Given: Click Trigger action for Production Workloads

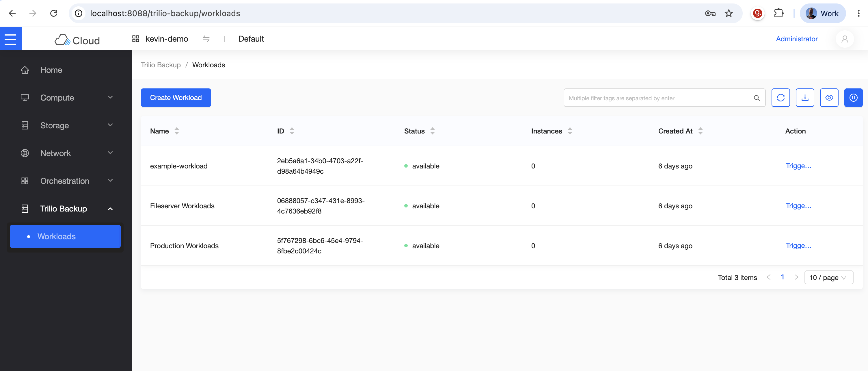Looking at the screenshot, I should pos(798,246).
